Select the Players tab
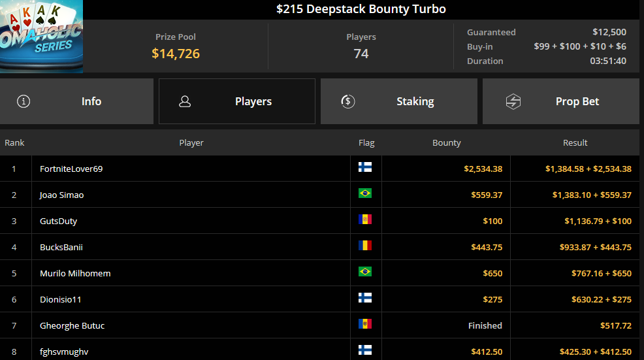Viewport: 644px width, 360px height. click(x=237, y=101)
